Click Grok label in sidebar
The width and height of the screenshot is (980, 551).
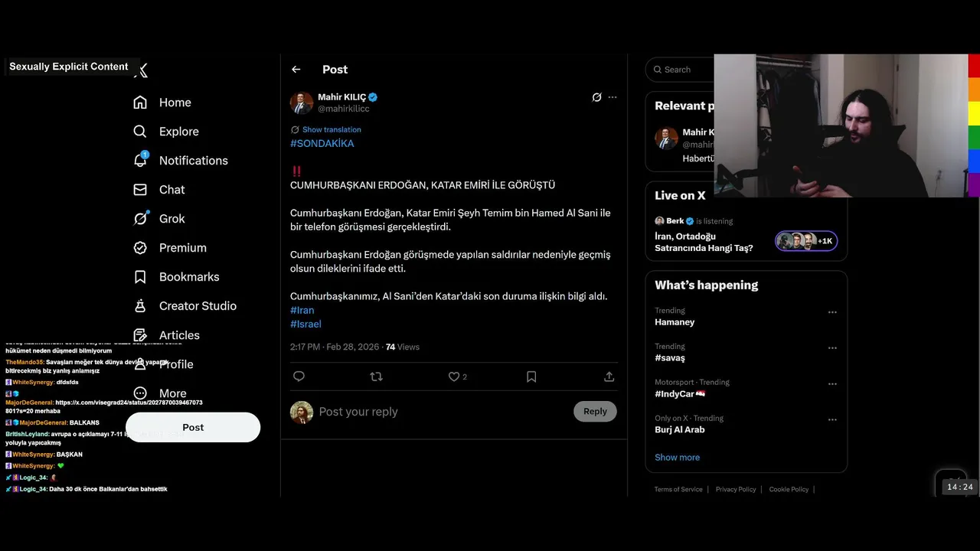click(x=172, y=219)
